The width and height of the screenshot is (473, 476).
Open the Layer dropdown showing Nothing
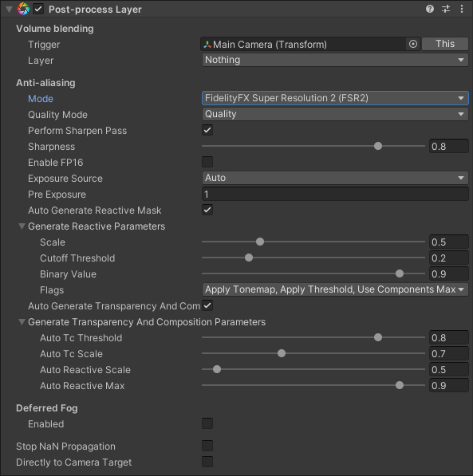(335, 60)
